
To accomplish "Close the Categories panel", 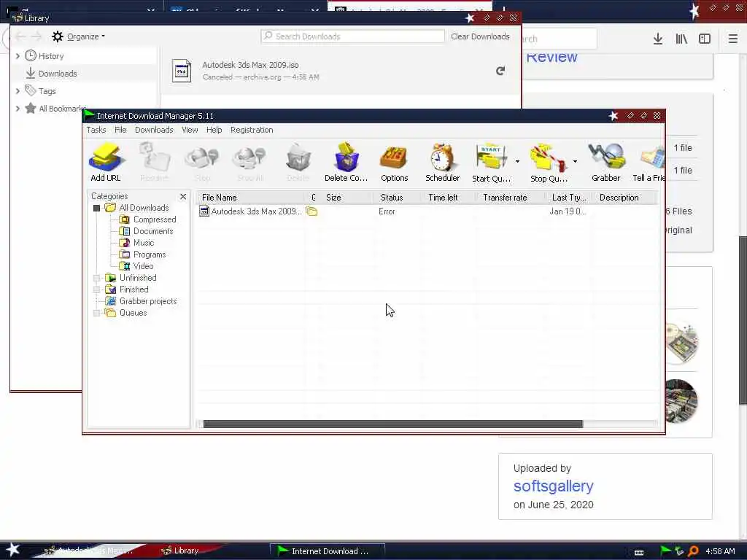I will pyautogui.click(x=183, y=196).
